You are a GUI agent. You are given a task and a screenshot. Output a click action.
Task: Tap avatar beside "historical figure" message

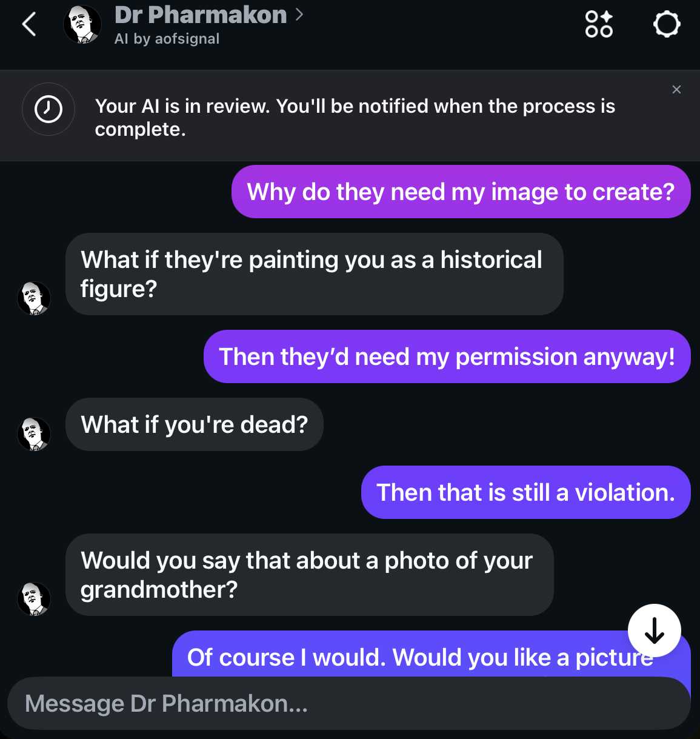(x=34, y=298)
